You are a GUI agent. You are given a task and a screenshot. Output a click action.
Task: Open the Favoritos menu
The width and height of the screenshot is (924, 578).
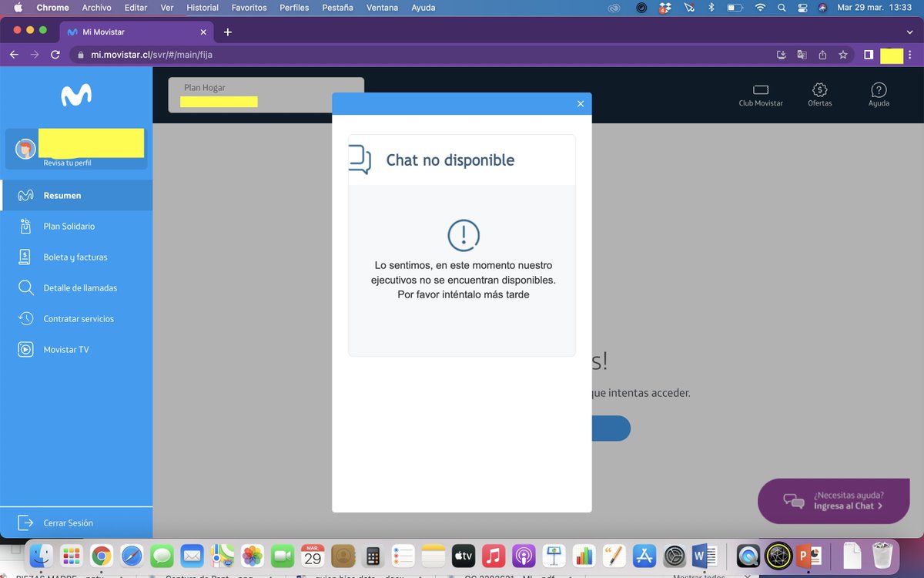pos(249,8)
